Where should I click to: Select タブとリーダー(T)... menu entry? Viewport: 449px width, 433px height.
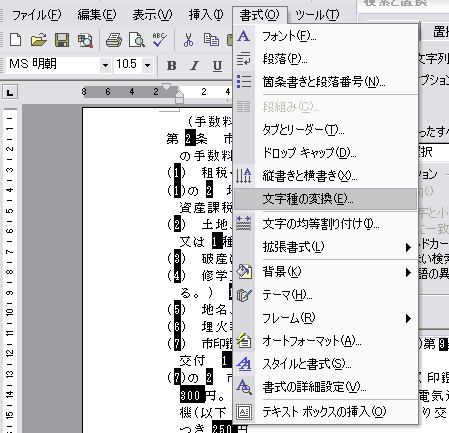pos(326,130)
